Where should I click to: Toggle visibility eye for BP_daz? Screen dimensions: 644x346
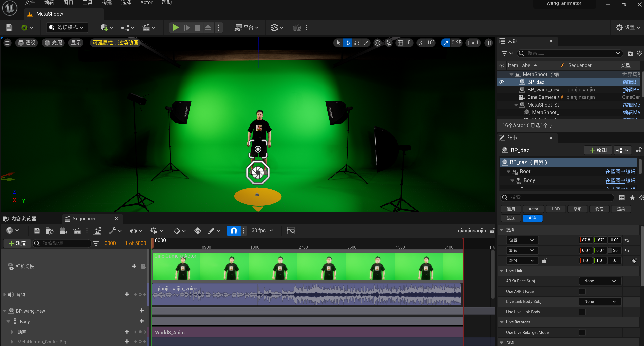(x=502, y=82)
